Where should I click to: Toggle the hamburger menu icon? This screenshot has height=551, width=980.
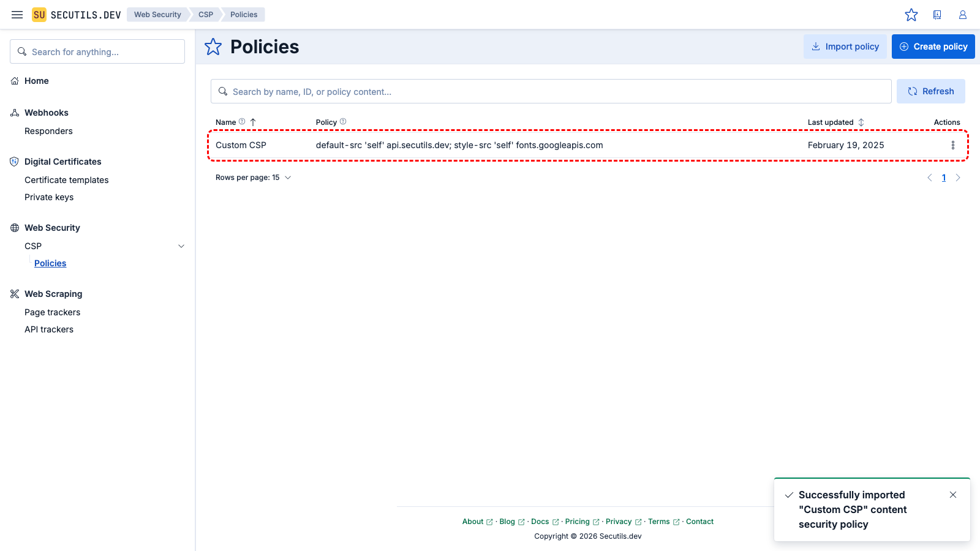click(x=17, y=14)
